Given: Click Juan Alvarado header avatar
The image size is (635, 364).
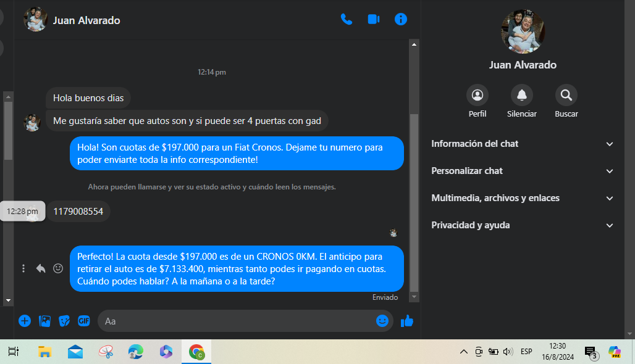Looking at the screenshot, I should [36, 19].
